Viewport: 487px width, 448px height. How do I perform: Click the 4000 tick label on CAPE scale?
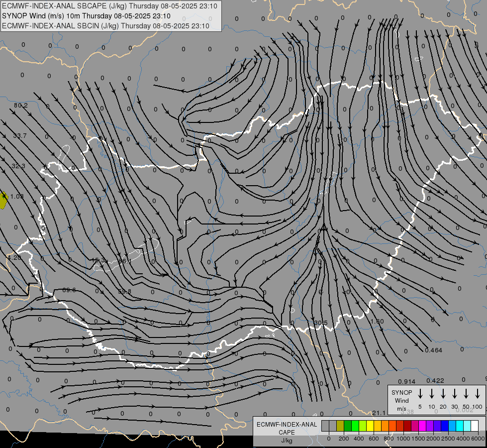click(x=463, y=439)
